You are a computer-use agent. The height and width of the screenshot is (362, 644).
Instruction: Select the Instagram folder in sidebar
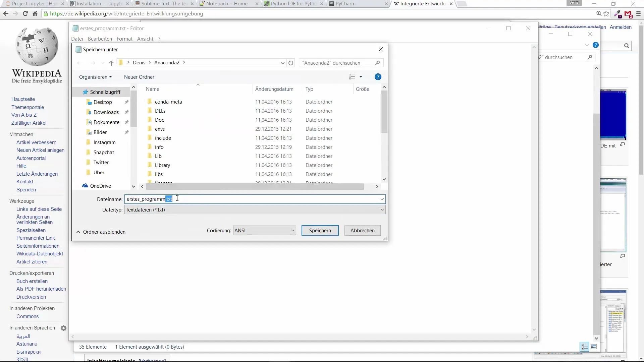click(x=104, y=142)
